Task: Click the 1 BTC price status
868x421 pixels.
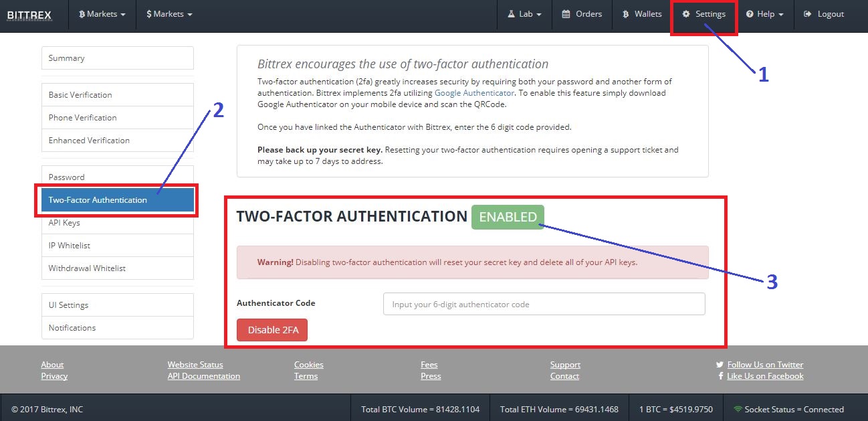Action: pyautogui.click(x=676, y=410)
